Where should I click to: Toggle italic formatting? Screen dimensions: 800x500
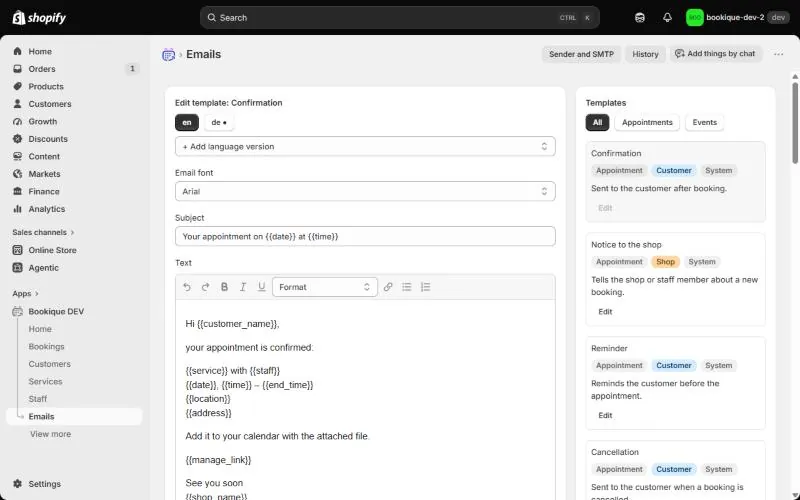pyautogui.click(x=243, y=287)
